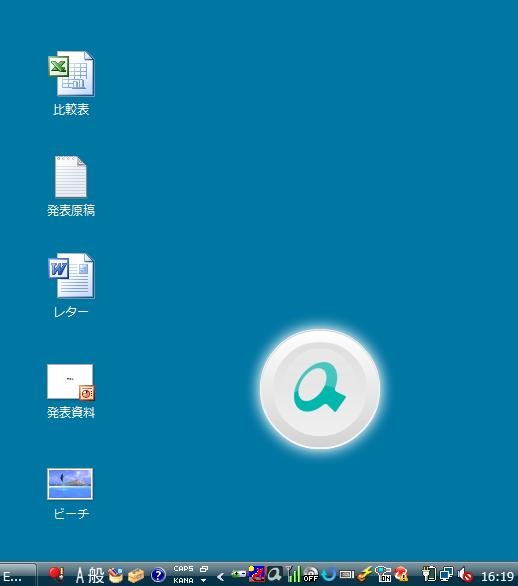The image size is (518, 586).
Task: Toggle the KANA lock indicator
Action: pos(184,580)
